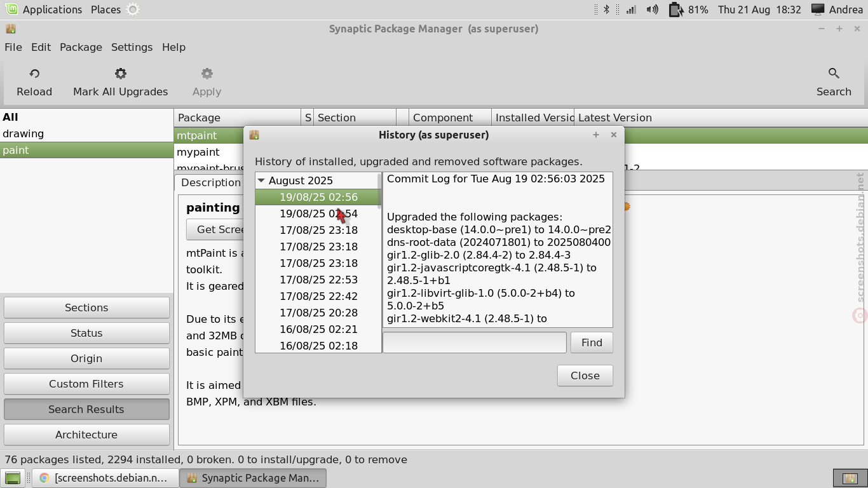Click the Reload toolbar icon
The width and height of the screenshot is (868, 488).
pos(34,74)
